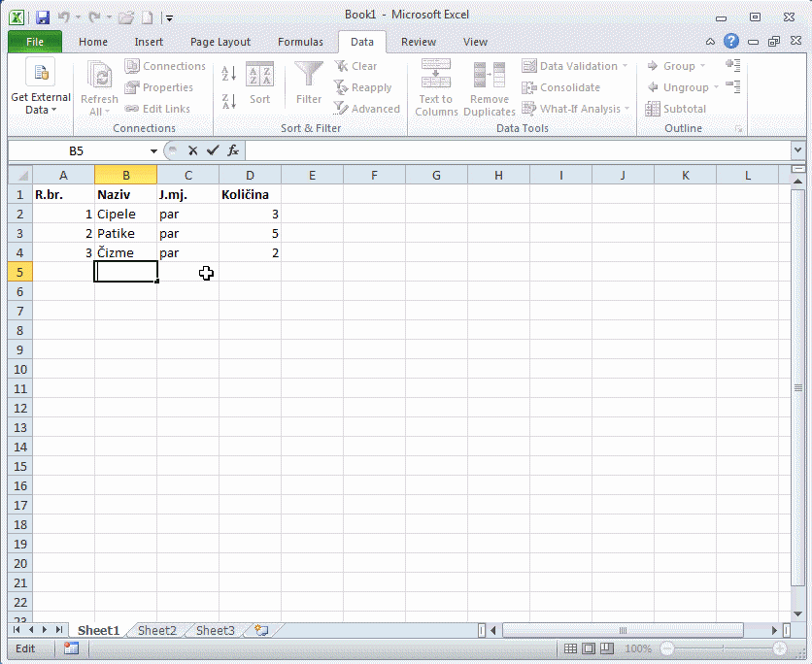This screenshot has height=664, width=812.
Task: Open the Formulas ribbon tab
Action: click(x=300, y=42)
